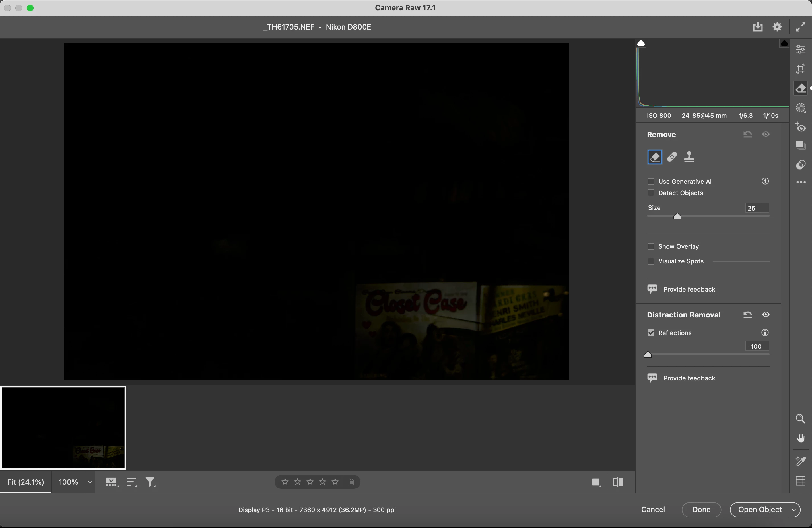
Task: Click the Size slider handle
Action: pos(677,216)
